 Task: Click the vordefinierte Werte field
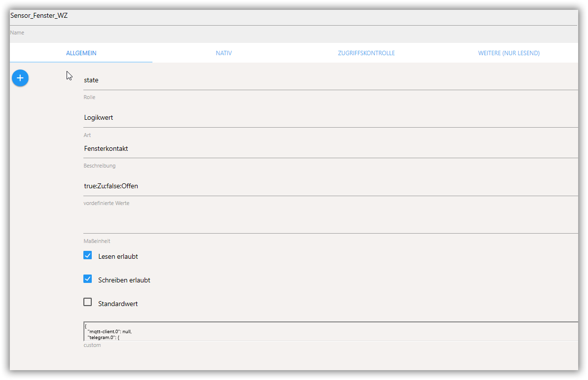click(x=331, y=186)
